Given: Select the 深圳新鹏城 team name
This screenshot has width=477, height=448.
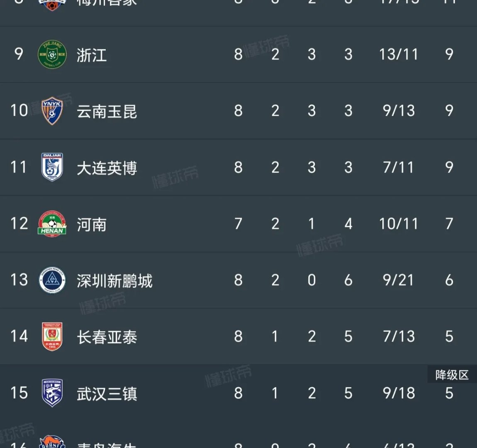Looking at the screenshot, I should [114, 281].
